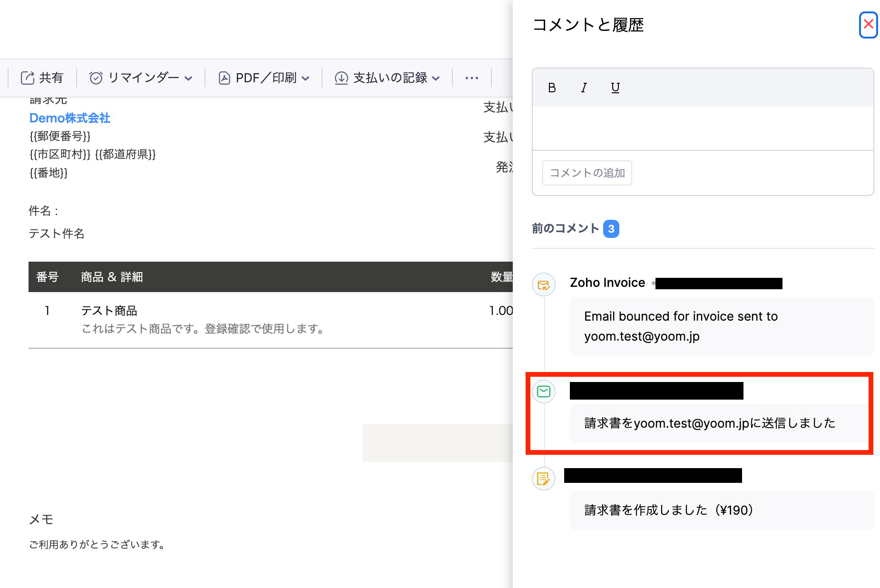This screenshot has width=880, height=588.
Task: Open the three-dot more options menu
Action: tap(471, 78)
